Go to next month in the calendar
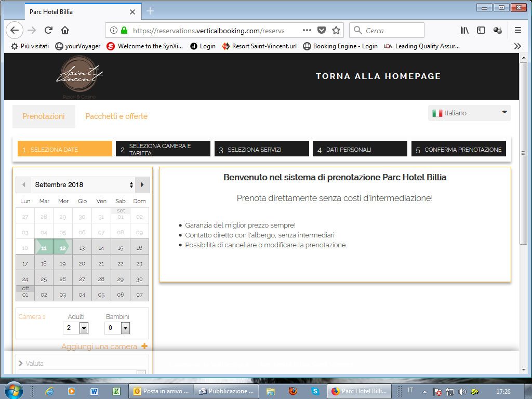 142,184
